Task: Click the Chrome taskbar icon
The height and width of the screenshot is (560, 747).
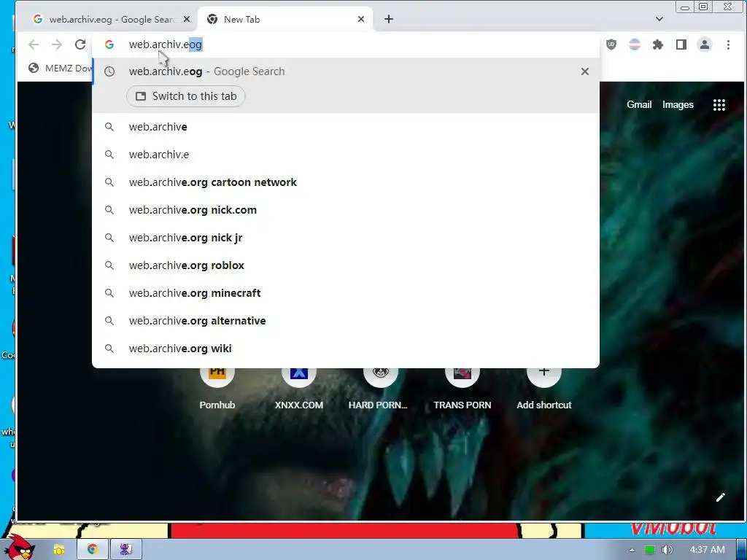Action: [93, 549]
